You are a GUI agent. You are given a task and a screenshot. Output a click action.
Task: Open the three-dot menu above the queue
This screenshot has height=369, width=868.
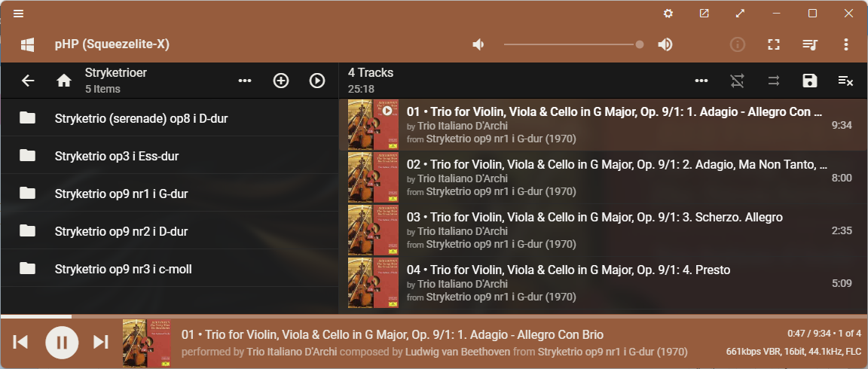[701, 81]
